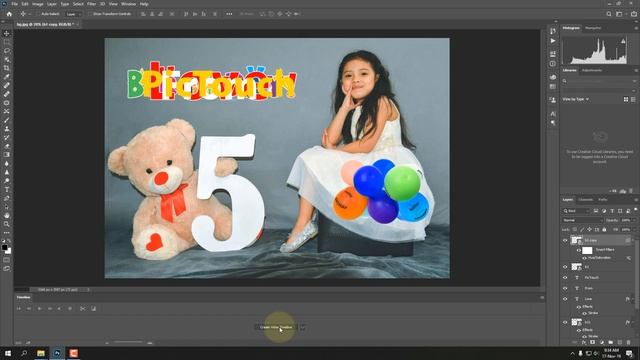
Task: Switch to the Adjustments tab
Action: [592, 70]
